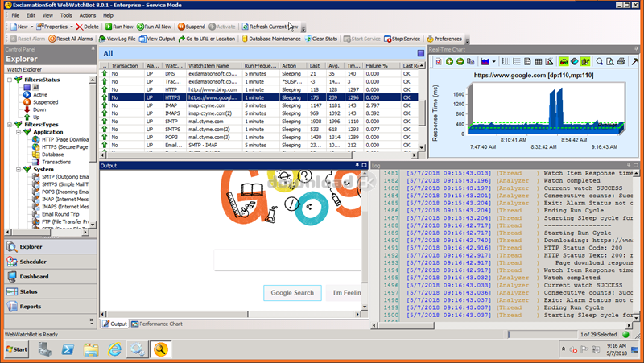Click the area chart type icon

click(485, 62)
